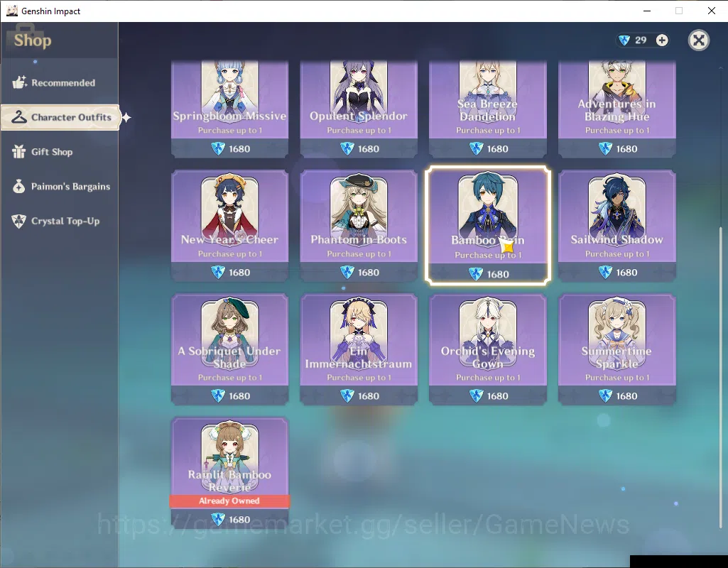Click crystal icon under Sea Breeze Dandelion
This screenshot has width=728, height=568.
pyautogui.click(x=476, y=149)
